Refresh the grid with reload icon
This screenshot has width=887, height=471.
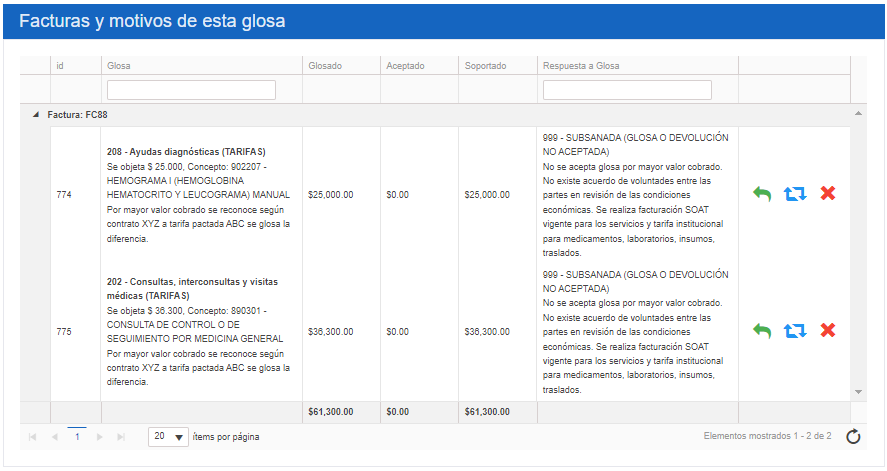point(852,436)
